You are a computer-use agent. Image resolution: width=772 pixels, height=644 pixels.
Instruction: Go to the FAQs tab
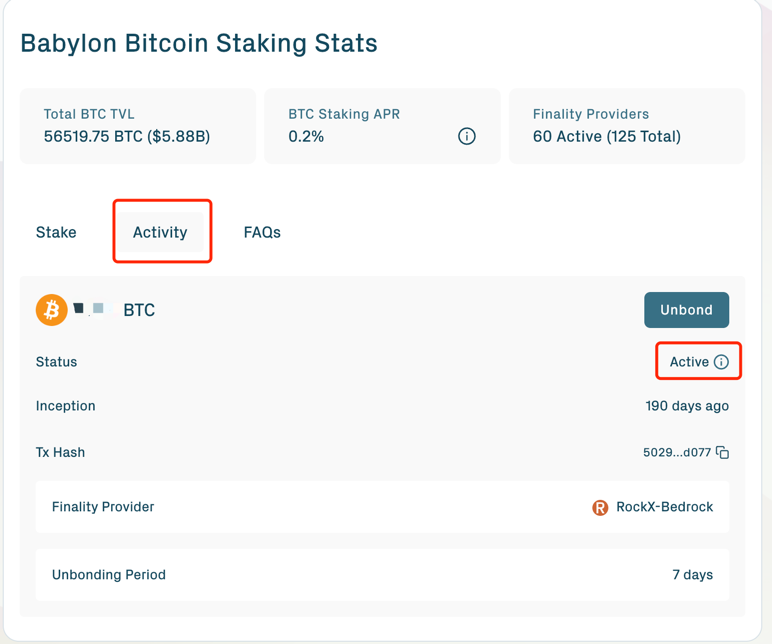pos(262,232)
